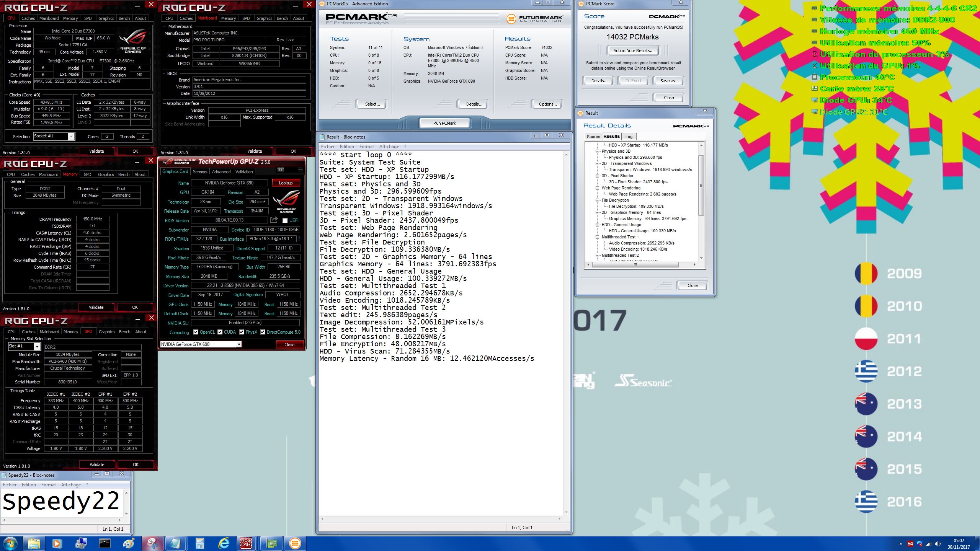Switch to the Scores tab in Result Details
980x551 pixels.
click(x=593, y=137)
